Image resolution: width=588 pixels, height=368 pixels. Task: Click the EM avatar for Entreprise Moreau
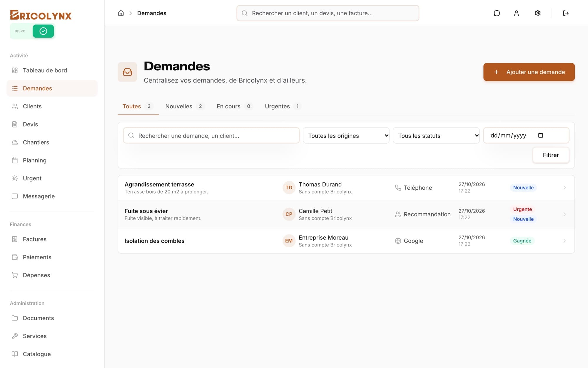[x=289, y=241]
